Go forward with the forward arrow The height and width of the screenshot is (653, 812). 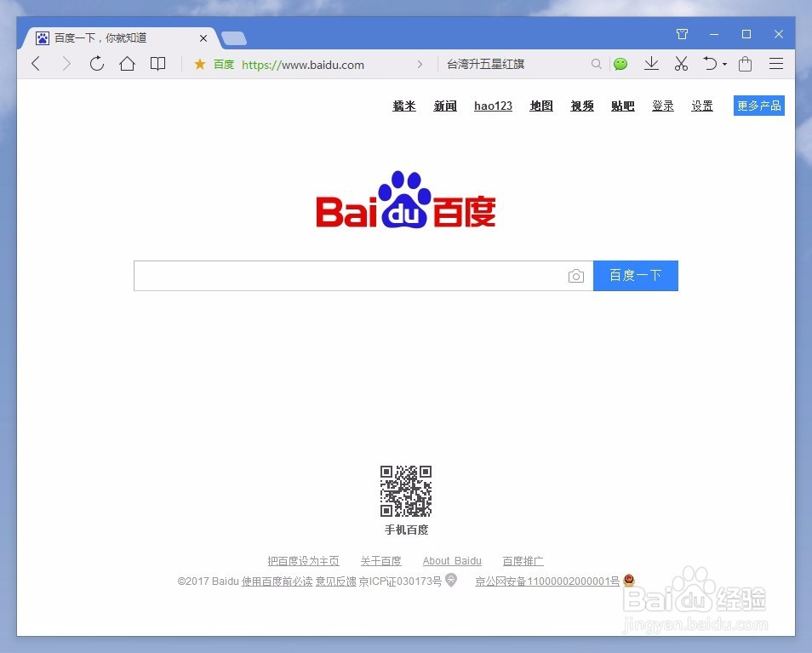66,64
